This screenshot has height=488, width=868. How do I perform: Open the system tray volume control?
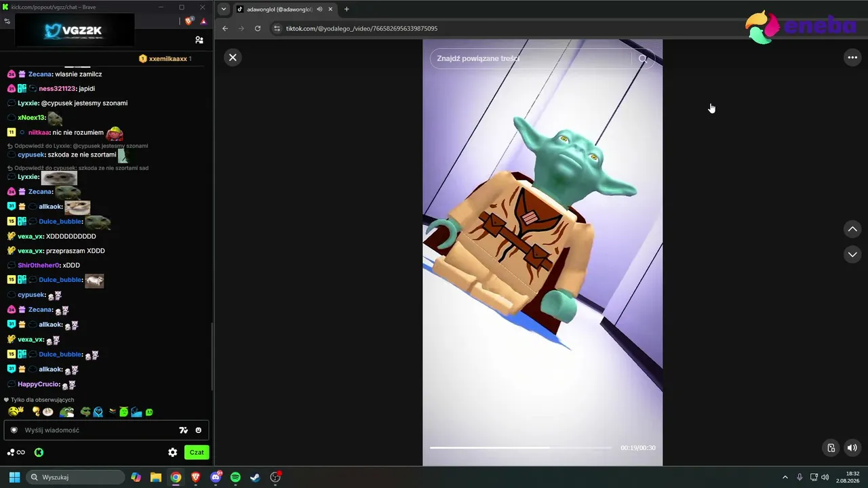pos(825,477)
